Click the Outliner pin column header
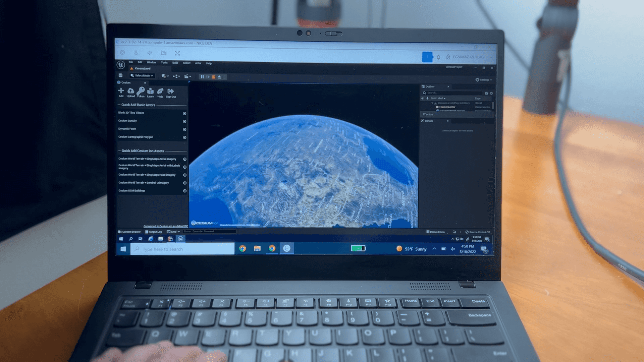Image resolution: width=644 pixels, height=362 pixels. pyautogui.click(x=427, y=98)
